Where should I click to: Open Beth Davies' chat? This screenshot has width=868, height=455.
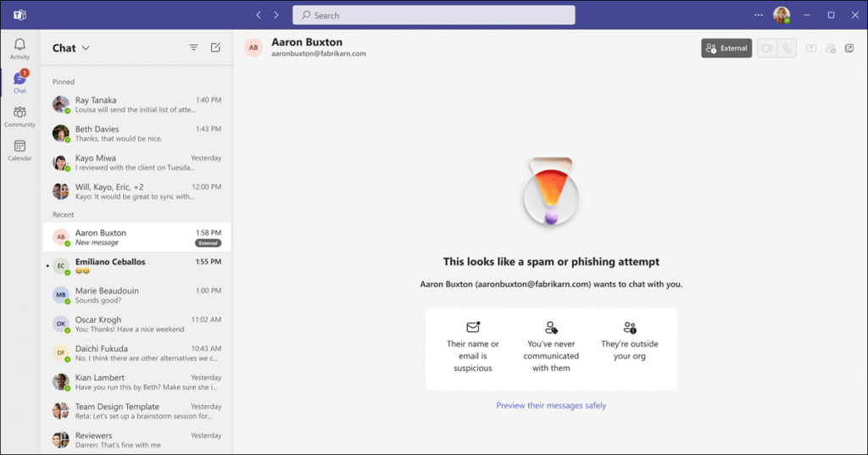point(136,133)
